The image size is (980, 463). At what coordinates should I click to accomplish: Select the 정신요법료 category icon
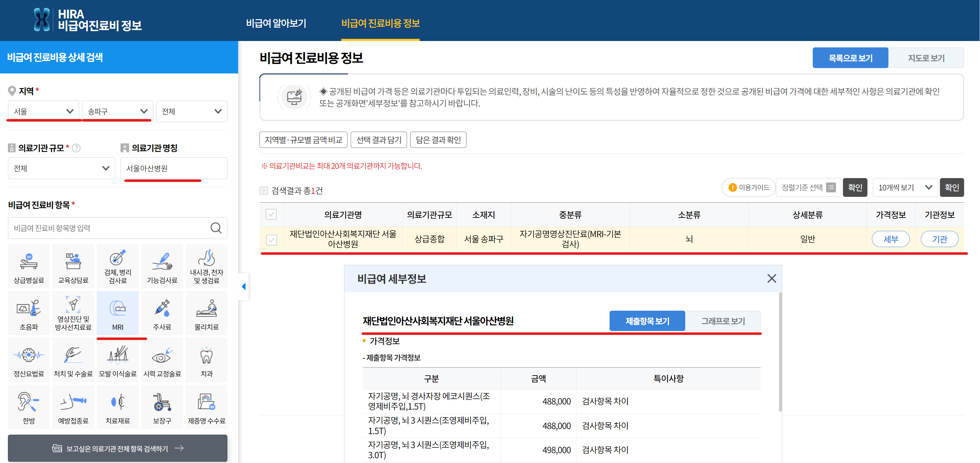tap(29, 360)
